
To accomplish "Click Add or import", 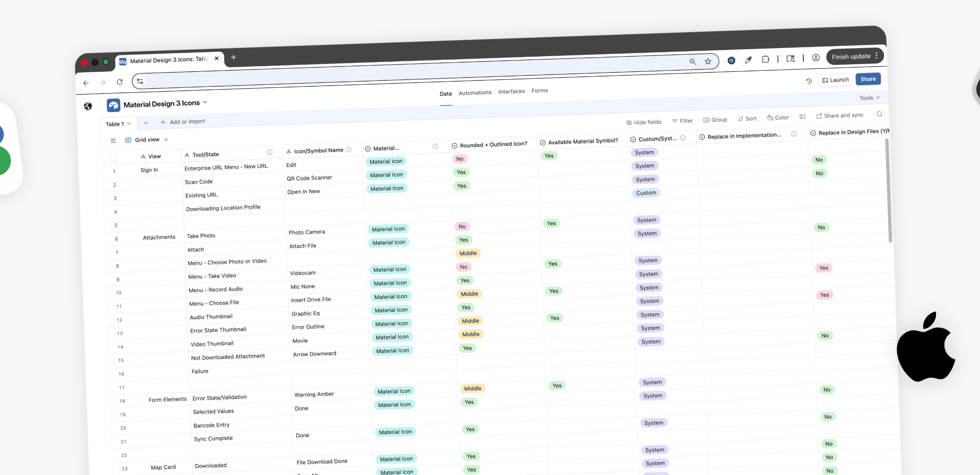I will pyautogui.click(x=183, y=122).
